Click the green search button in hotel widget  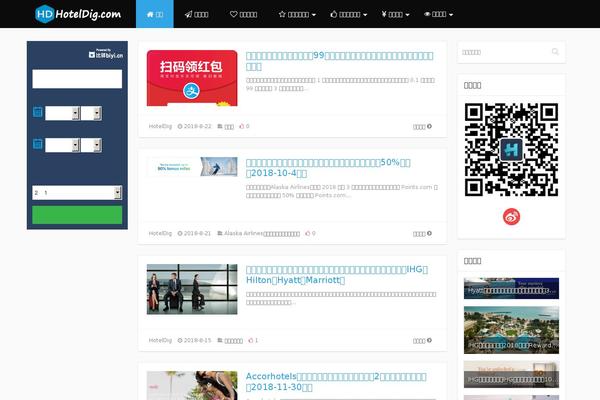point(77,215)
